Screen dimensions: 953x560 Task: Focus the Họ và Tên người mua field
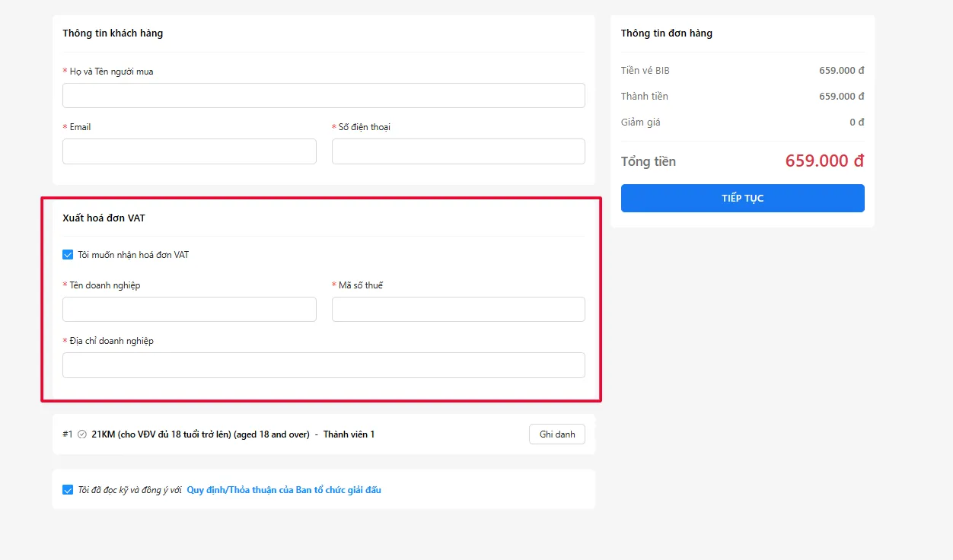click(x=324, y=96)
